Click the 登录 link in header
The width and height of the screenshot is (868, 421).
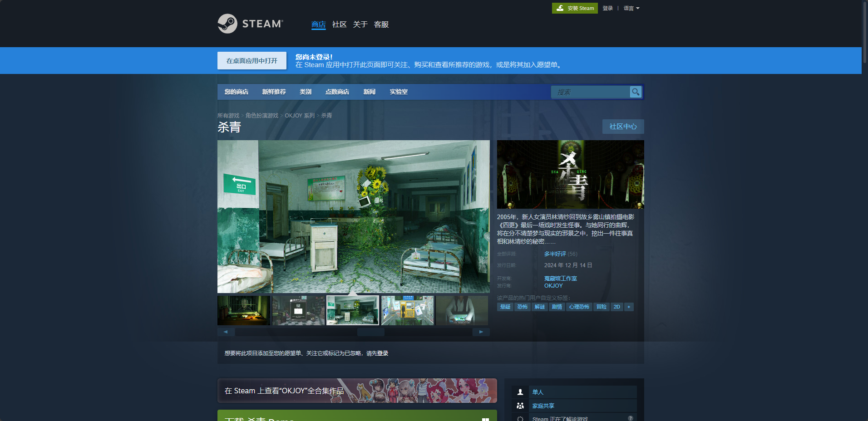click(608, 8)
